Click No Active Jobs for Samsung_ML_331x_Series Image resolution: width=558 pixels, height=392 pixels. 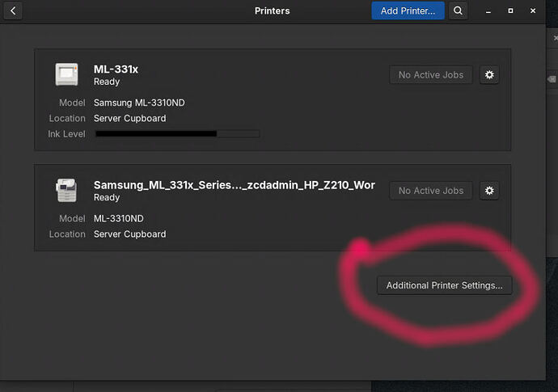(x=430, y=191)
